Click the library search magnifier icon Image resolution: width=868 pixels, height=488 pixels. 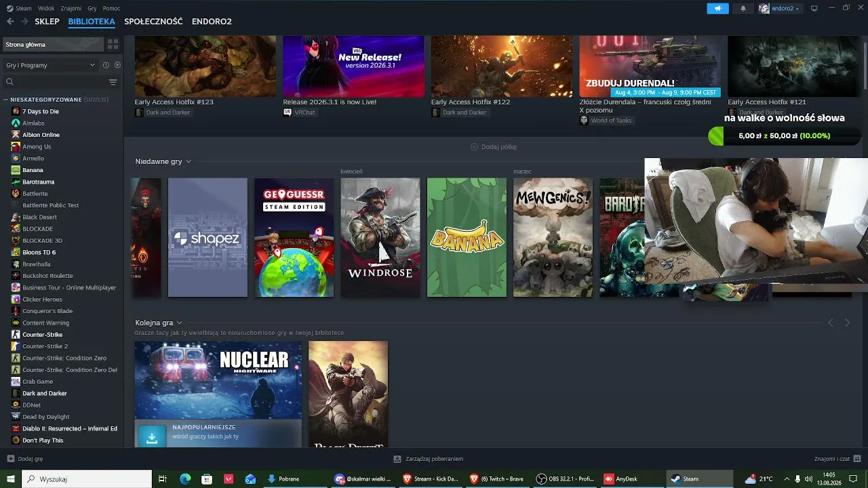[x=9, y=82]
